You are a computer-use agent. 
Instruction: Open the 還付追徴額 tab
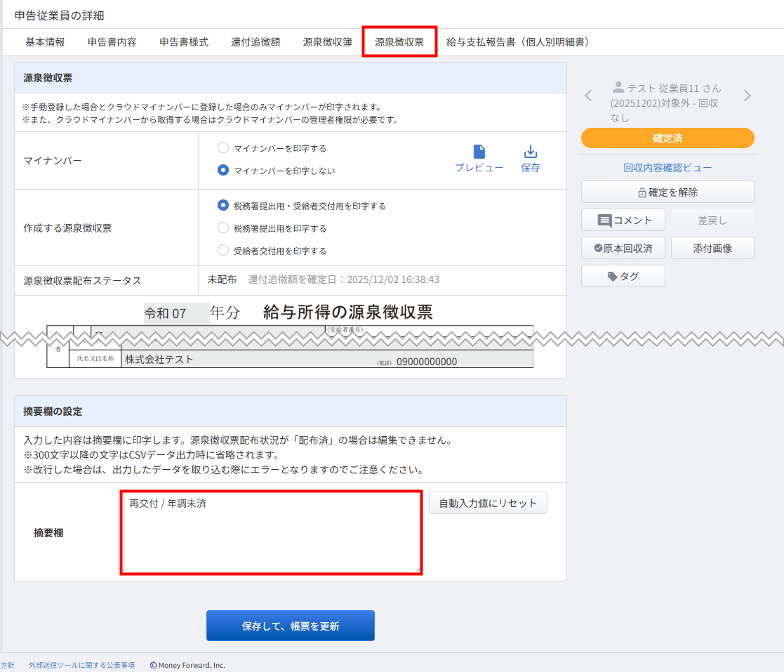point(255,42)
